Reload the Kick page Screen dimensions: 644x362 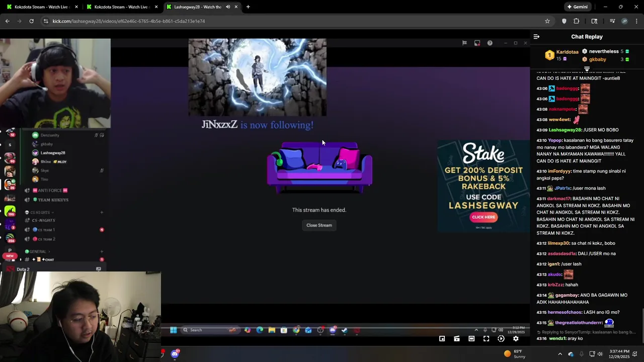click(x=31, y=21)
